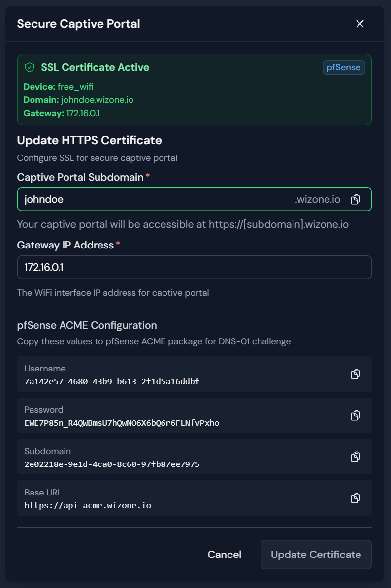Image resolution: width=391 pixels, height=588 pixels.
Task: Click the Update HTTPS Certificate heading
Action: (x=89, y=140)
